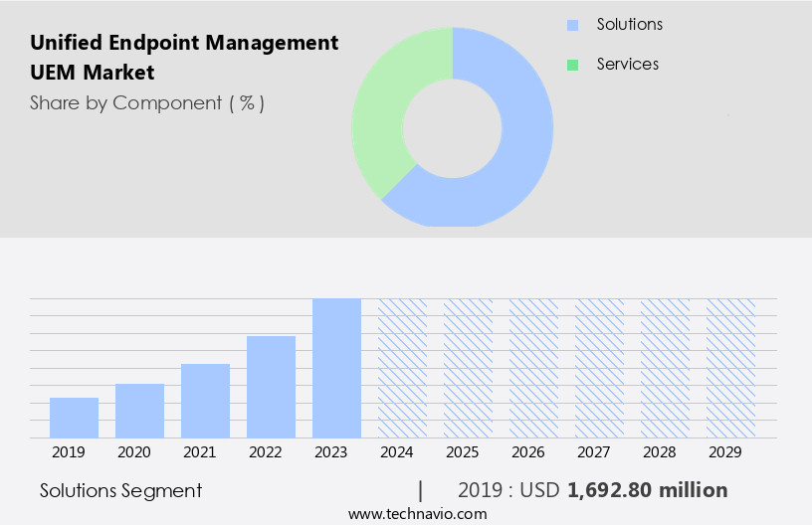Click the hatched 2029 forecast bar
The width and height of the screenshot is (812, 525).
(x=730, y=368)
